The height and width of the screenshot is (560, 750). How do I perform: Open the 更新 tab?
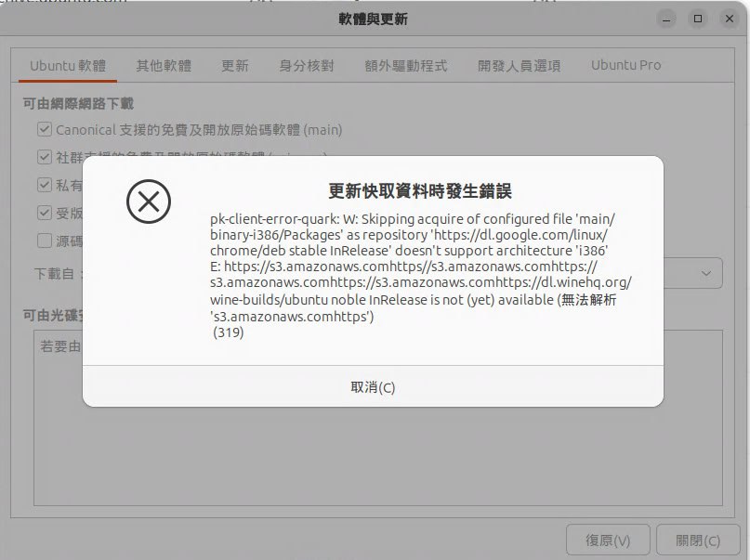coord(234,66)
